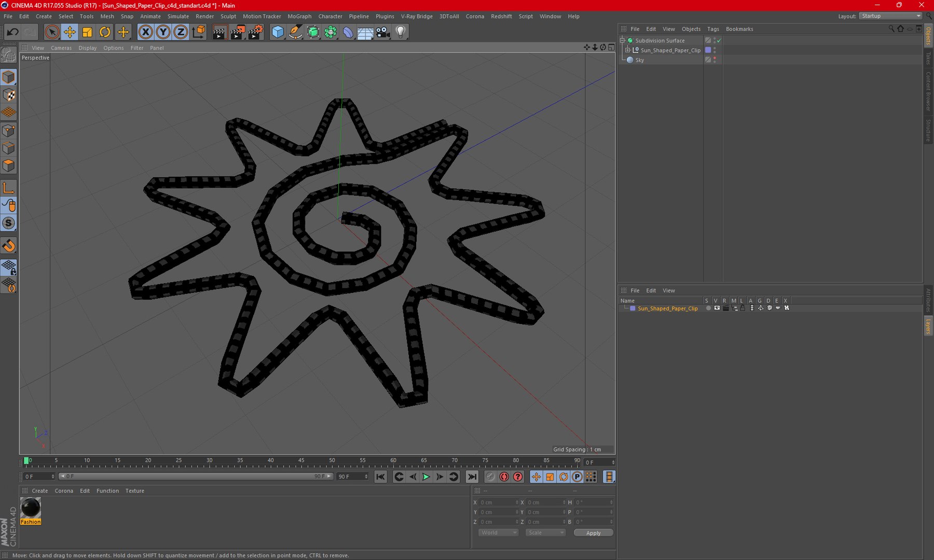Select the Scale tool
The width and height of the screenshot is (934, 560).
pos(87,32)
